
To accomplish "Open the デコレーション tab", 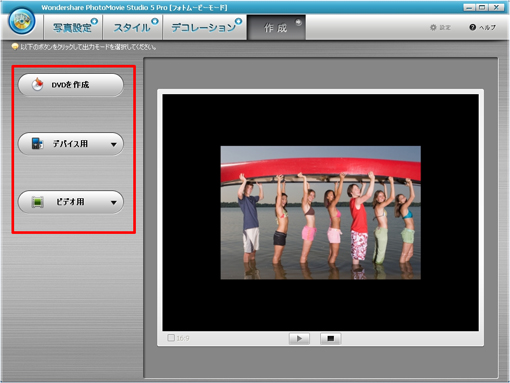I will point(205,27).
